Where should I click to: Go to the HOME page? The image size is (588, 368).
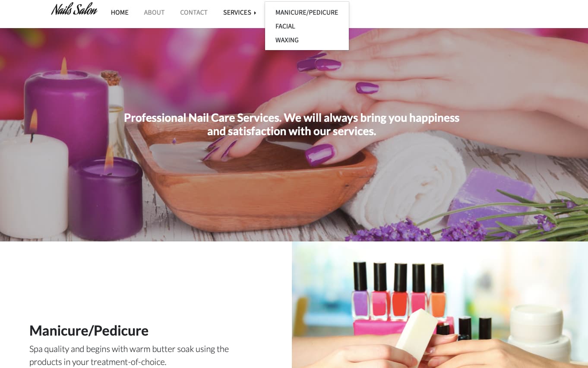pyautogui.click(x=120, y=13)
